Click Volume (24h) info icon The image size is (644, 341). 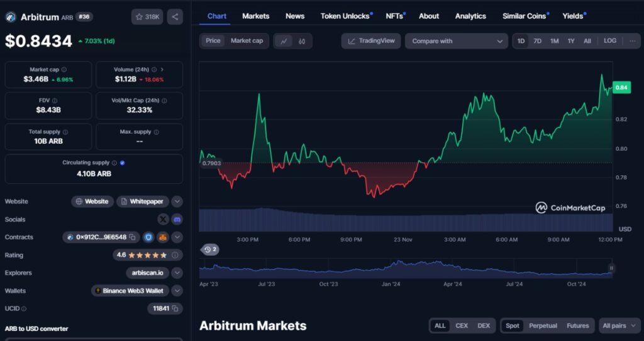click(x=154, y=70)
